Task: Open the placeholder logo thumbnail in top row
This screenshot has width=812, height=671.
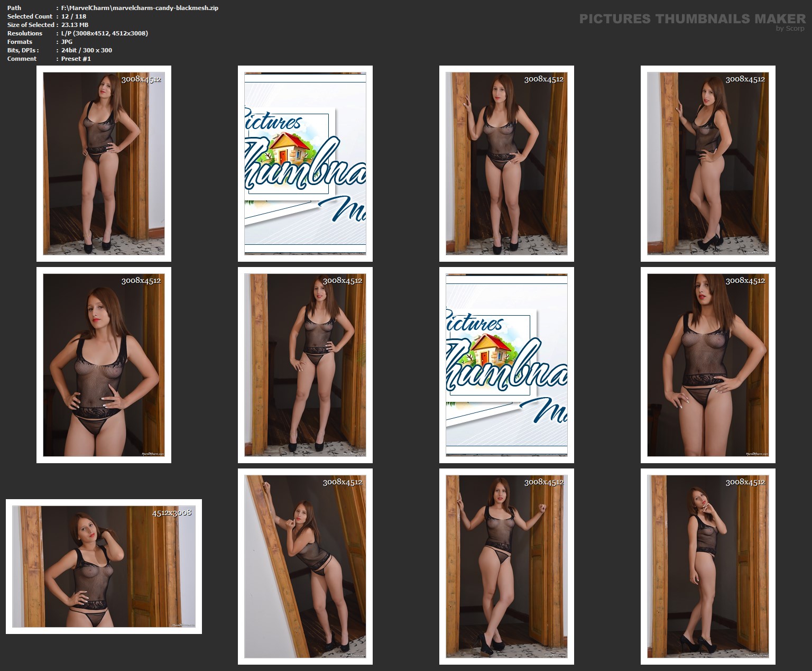Action: point(305,163)
